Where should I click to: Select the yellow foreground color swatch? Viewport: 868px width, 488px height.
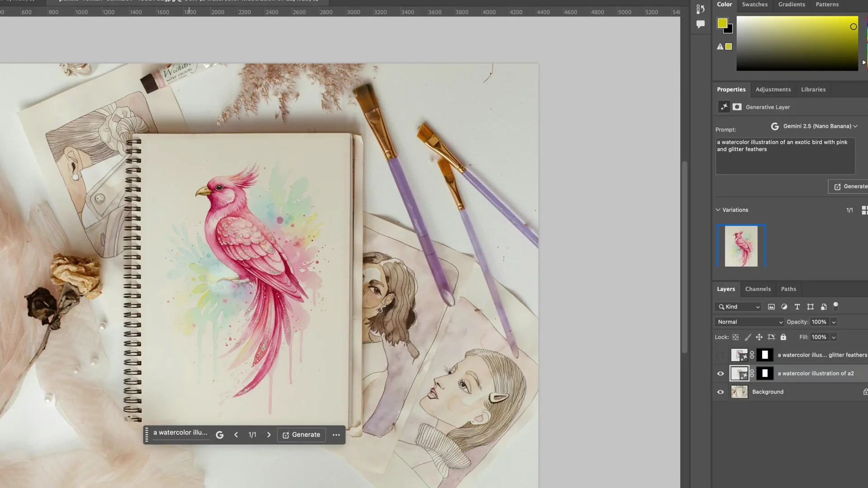click(x=723, y=23)
